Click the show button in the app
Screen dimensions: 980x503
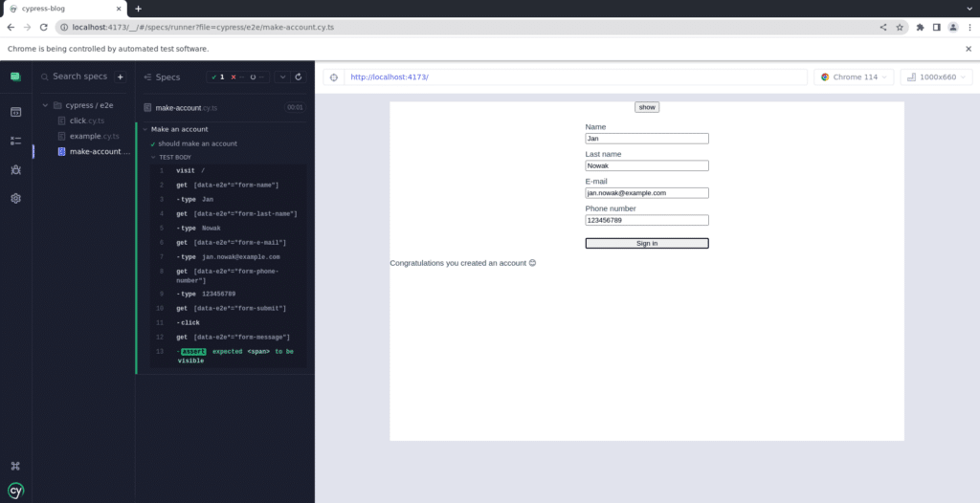(647, 107)
